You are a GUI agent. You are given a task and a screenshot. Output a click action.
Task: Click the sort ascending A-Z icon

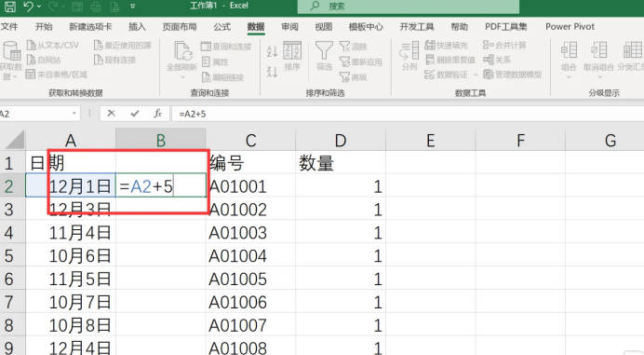272,51
